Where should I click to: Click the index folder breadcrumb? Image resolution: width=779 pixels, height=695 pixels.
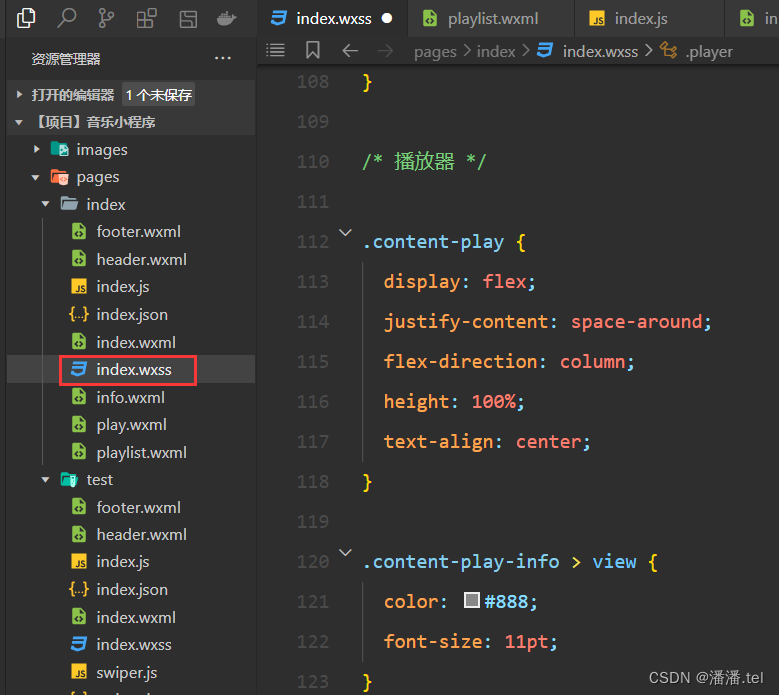pyautogui.click(x=496, y=51)
